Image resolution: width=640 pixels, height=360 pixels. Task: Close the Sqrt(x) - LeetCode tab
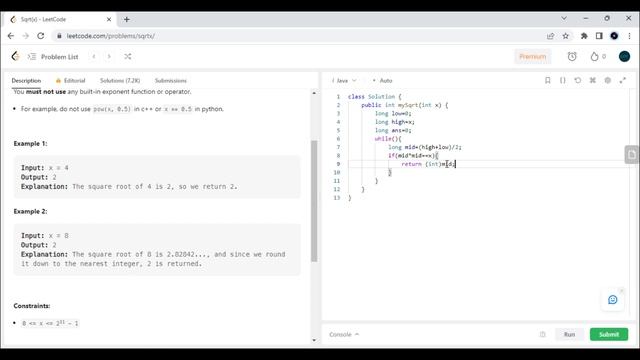point(109,19)
